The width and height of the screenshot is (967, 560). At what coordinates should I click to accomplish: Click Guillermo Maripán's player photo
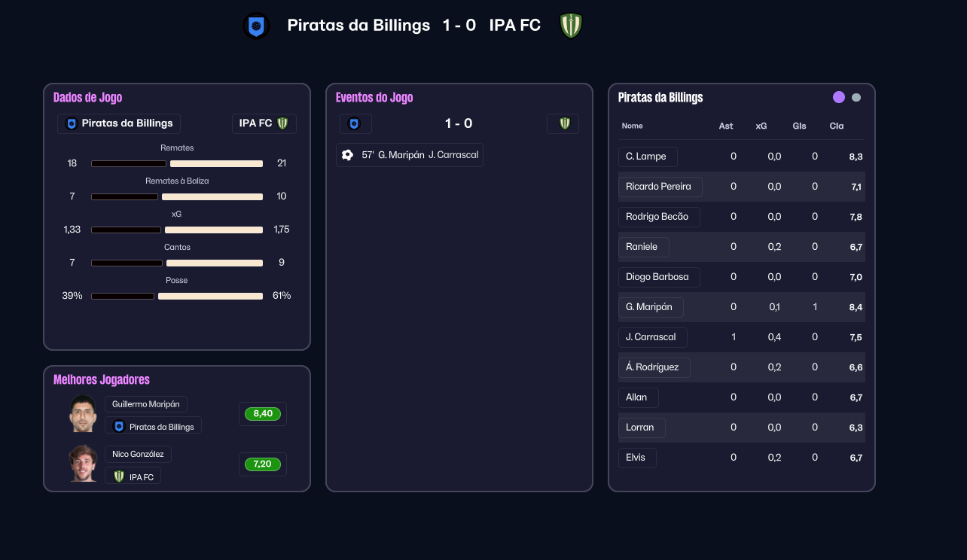point(83,414)
